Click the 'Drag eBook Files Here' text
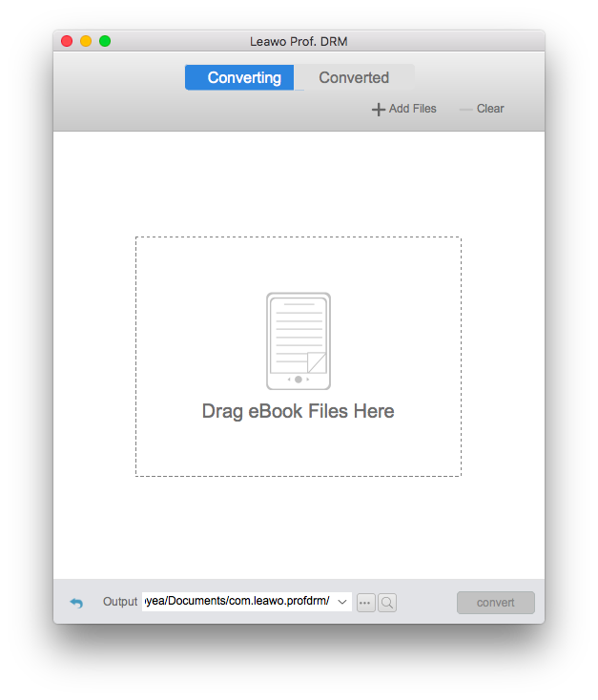The height and width of the screenshot is (700, 598). click(298, 412)
